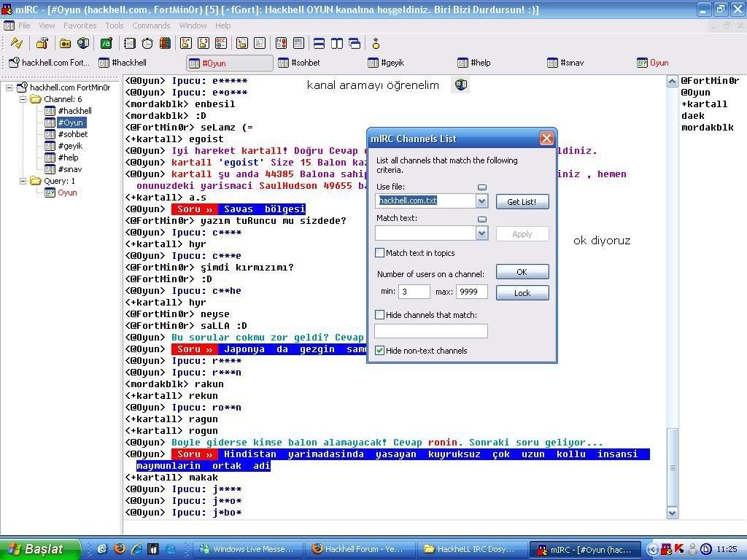Uncheck Hide non-text channels
Image resolution: width=747 pixels, height=560 pixels.
click(x=379, y=351)
